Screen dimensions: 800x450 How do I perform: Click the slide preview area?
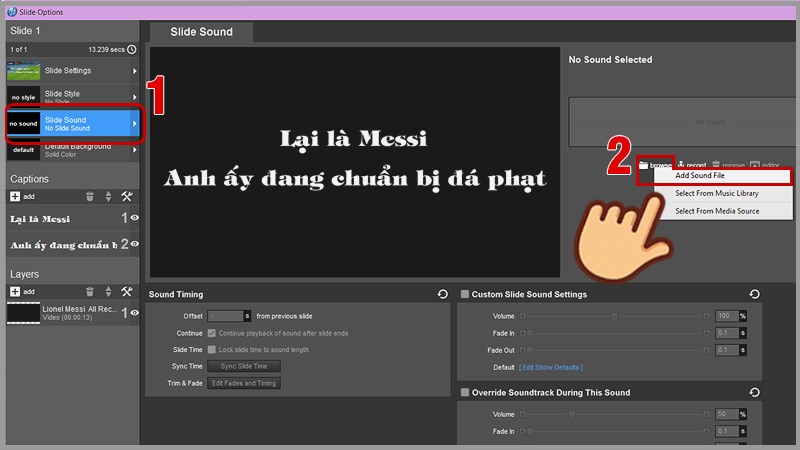[355, 162]
